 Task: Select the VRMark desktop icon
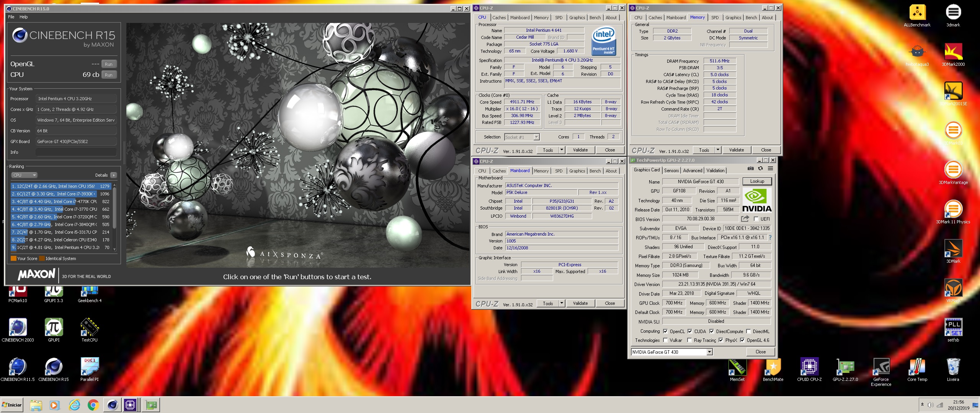(x=953, y=291)
